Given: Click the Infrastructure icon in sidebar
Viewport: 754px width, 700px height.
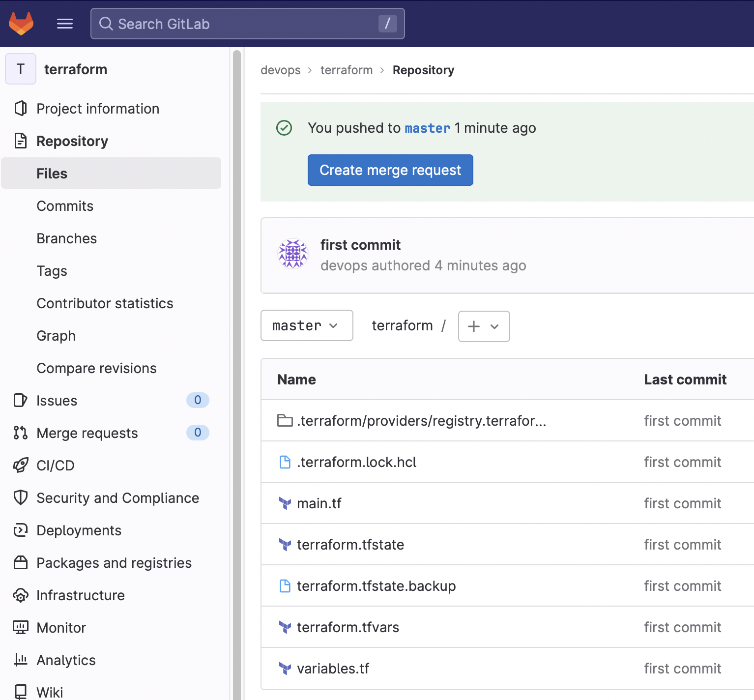Looking at the screenshot, I should click(20, 595).
